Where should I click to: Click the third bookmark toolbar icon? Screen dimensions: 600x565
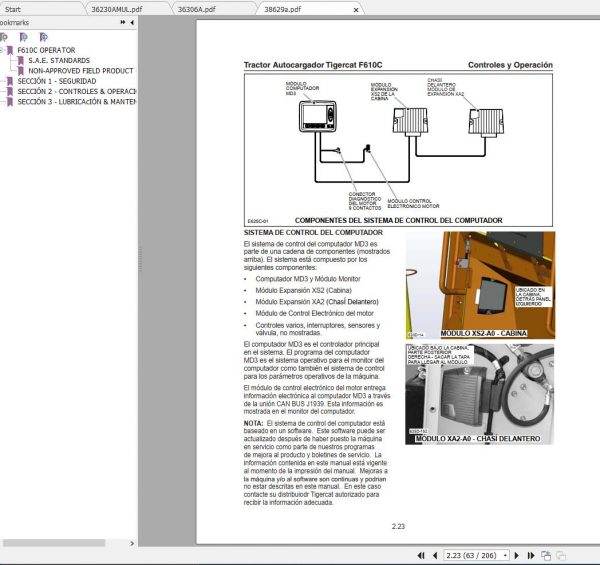click(44, 37)
